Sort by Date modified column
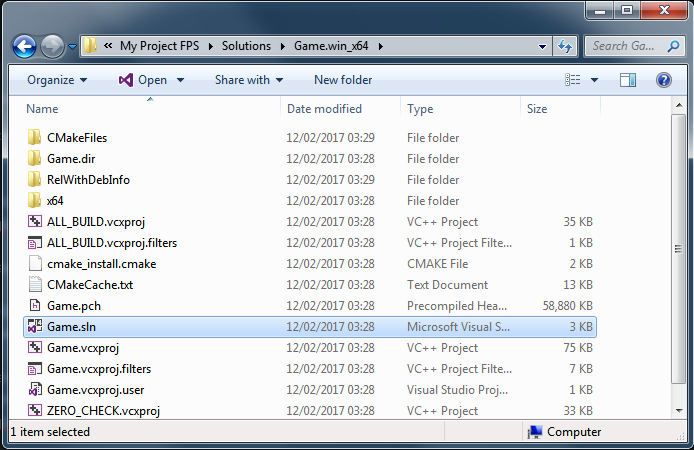The height and width of the screenshot is (450, 694). (324, 109)
